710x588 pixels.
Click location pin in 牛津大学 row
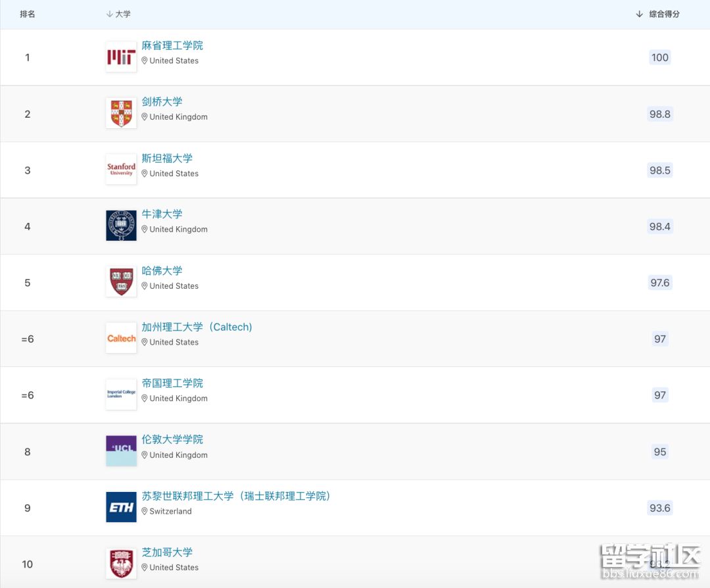145,230
